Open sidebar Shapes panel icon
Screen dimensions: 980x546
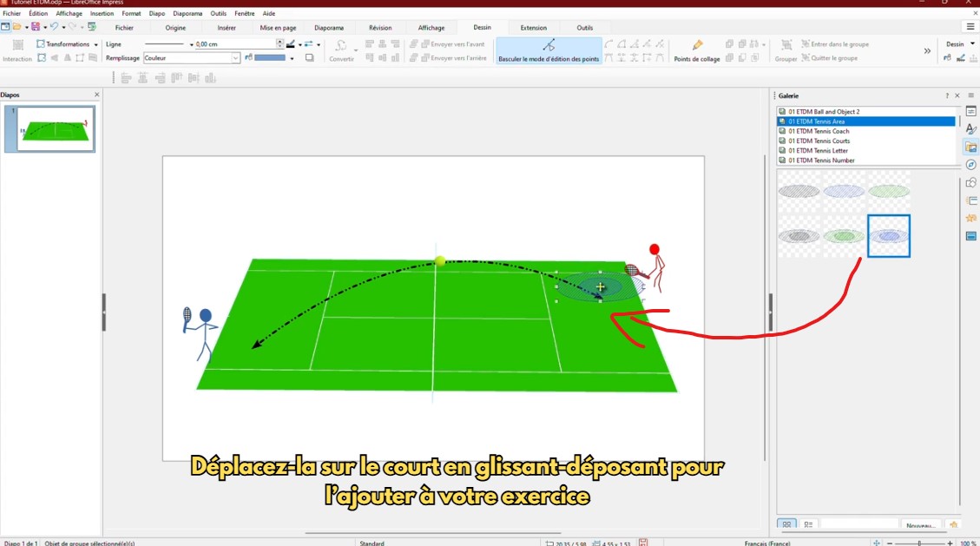(970, 183)
